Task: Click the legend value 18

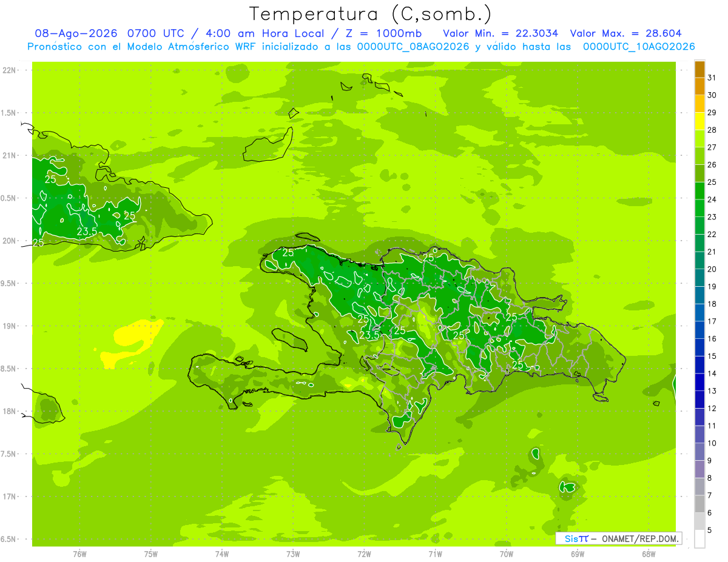Action: click(712, 304)
